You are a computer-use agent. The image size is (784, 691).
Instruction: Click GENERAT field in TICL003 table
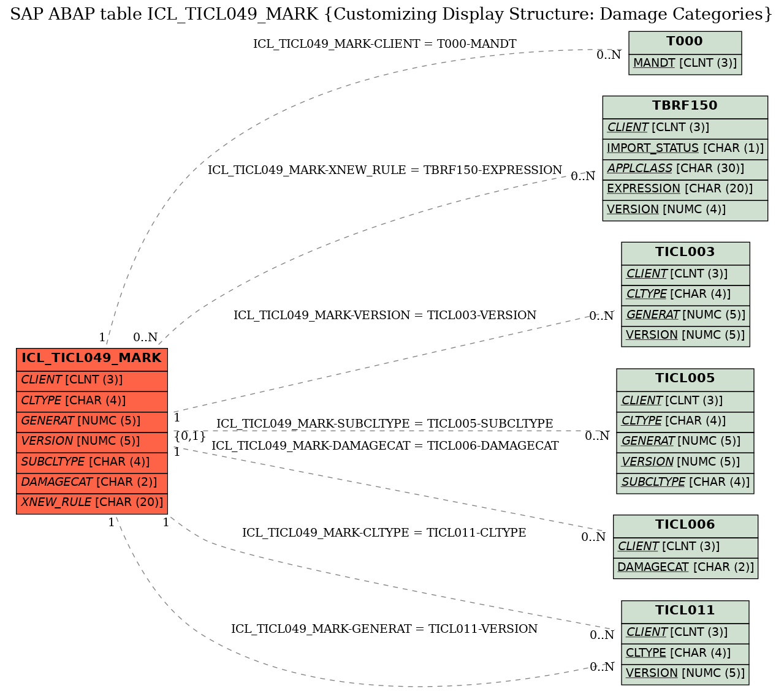click(685, 315)
